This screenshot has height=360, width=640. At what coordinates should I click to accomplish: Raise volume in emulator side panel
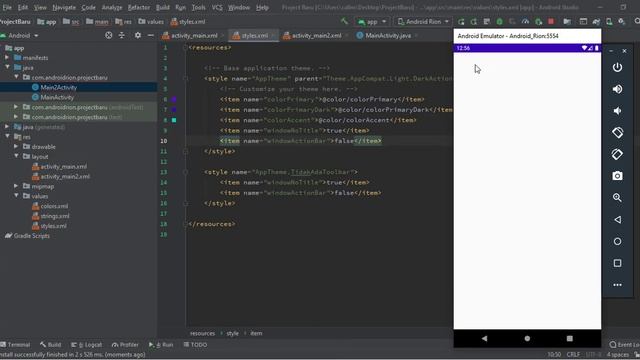click(x=617, y=89)
